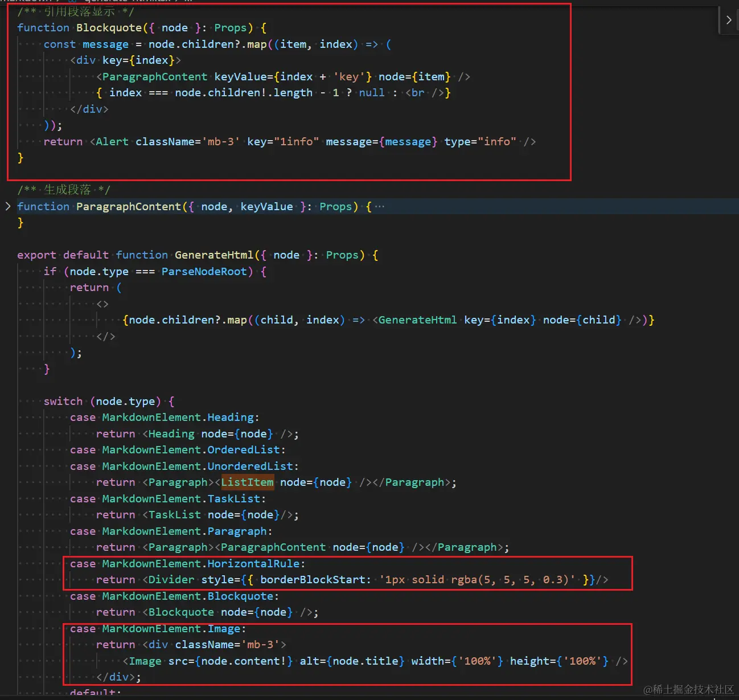Click the switch keyword
This screenshot has width=739, height=700.
coord(63,402)
